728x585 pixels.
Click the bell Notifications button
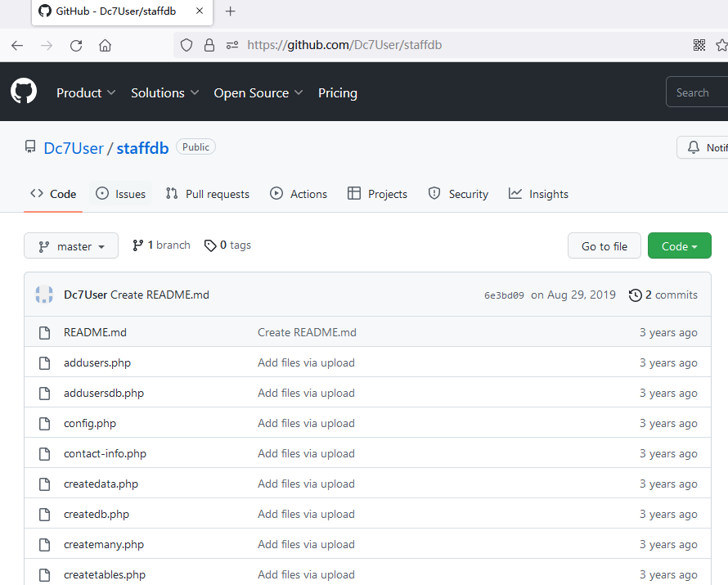(x=703, y=147)
